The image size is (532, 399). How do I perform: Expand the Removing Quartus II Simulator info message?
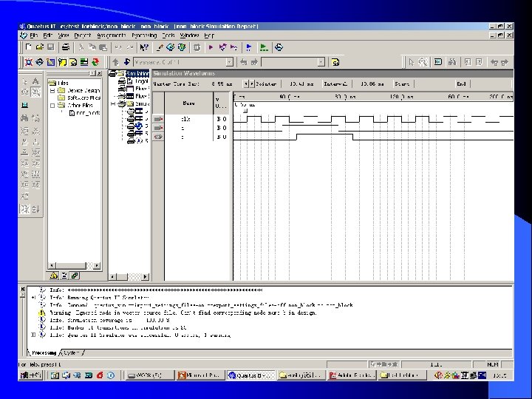pyautogui.click(x=33, y=297)
